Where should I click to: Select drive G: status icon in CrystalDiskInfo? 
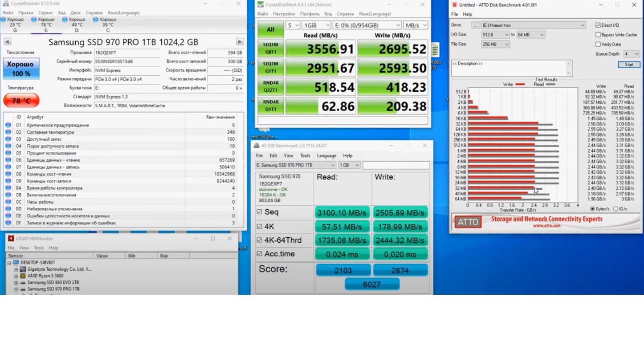[4, 20]
